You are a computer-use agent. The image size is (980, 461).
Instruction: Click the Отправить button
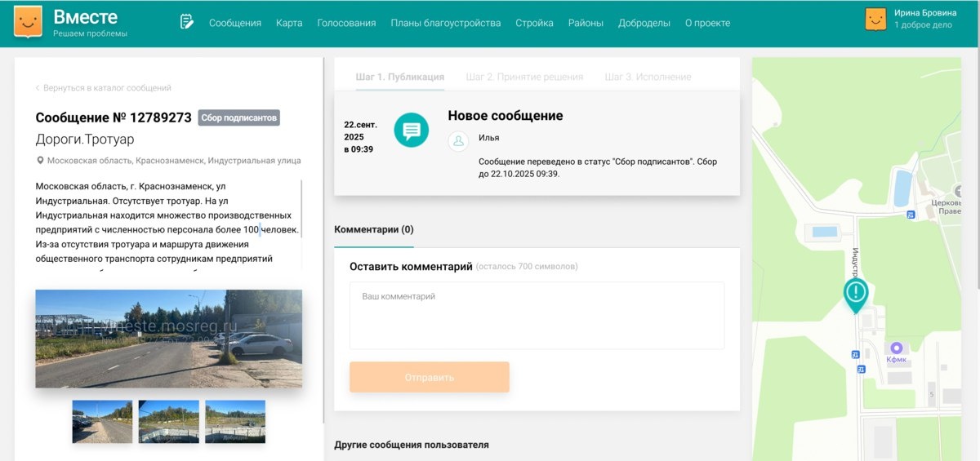[x=430, y=377]
